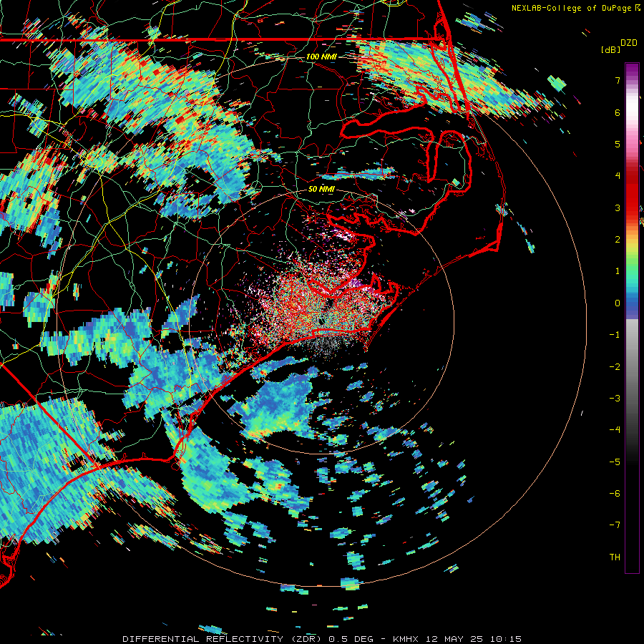
Task: Click the 7 dB scale value
Action: (618, 80)
